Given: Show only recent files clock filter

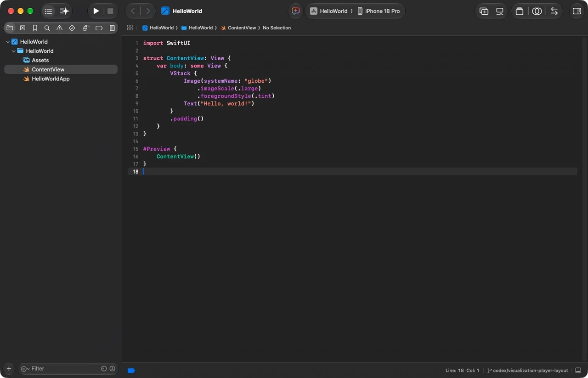Looking at the screenshot, I should pos(104,368).
